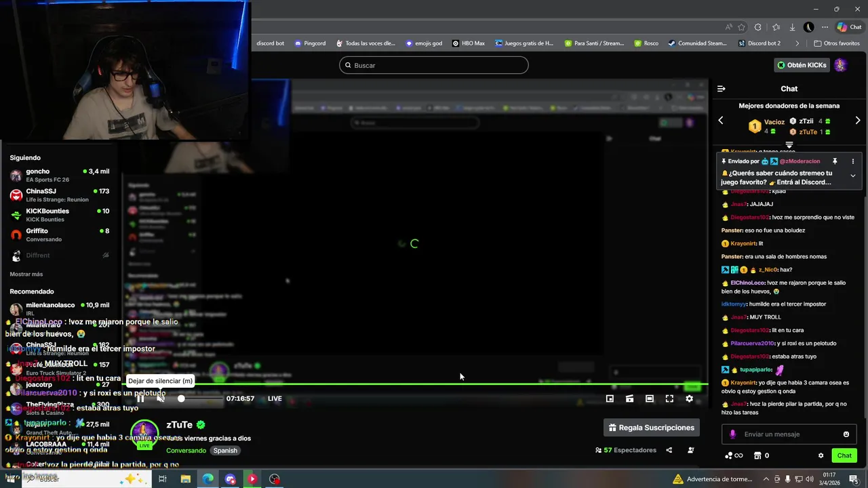Image resolution: width=868 pixels, height=488 pixels.
Task: Expand bookmarks overflow chevron
Action: (797, 43)
